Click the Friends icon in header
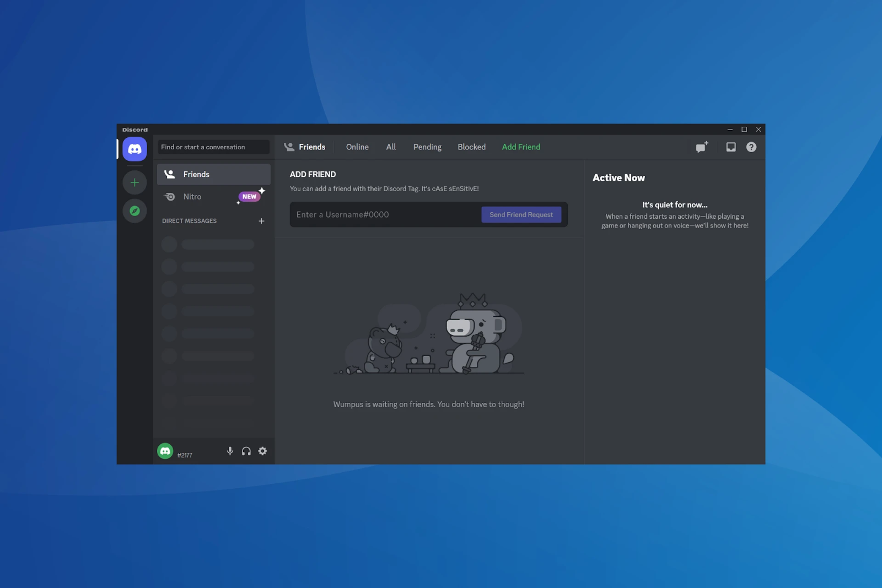 pyautogui.click(x=289, y=147)
